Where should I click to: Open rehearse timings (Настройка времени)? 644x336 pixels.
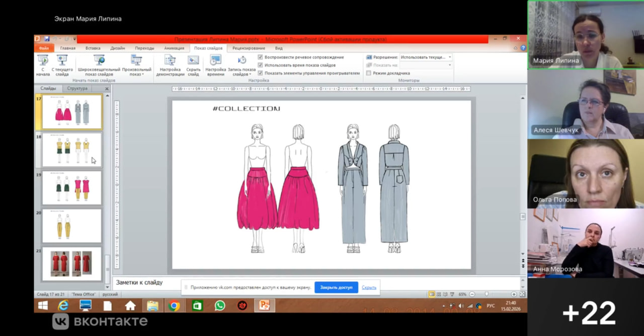pyautogui.click(x=216, y=64)
